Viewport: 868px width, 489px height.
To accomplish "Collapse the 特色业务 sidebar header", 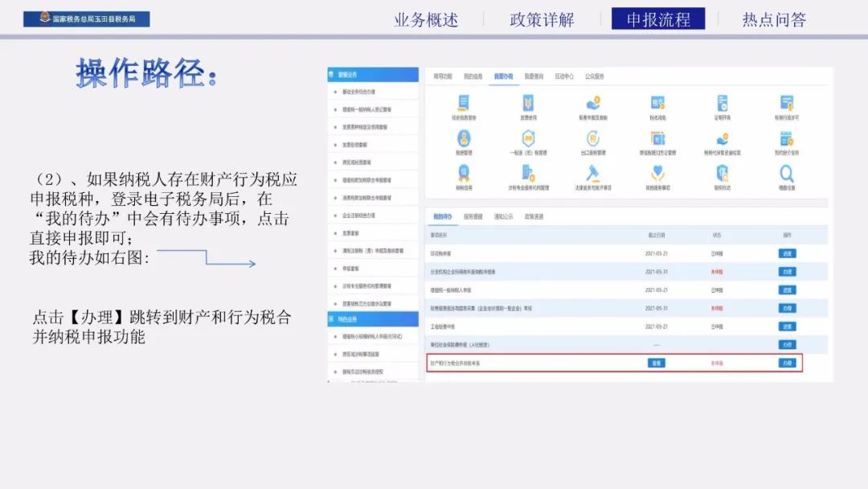I will (373, 319).
